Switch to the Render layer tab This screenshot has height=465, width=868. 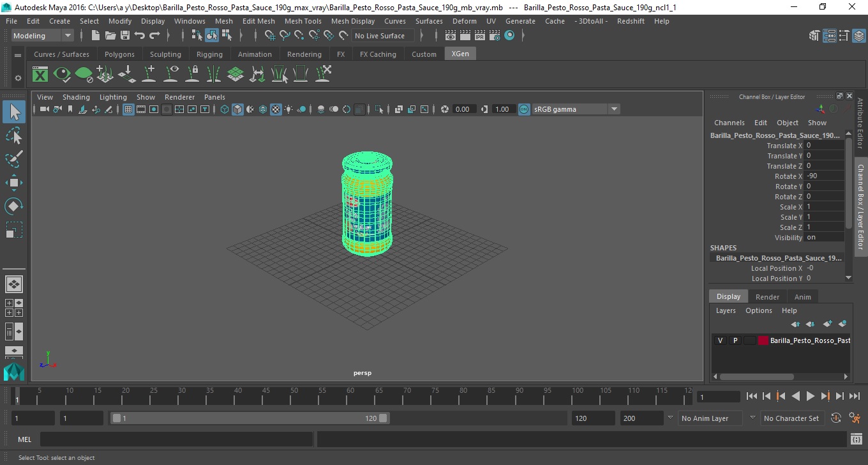(x=767, y=297)
